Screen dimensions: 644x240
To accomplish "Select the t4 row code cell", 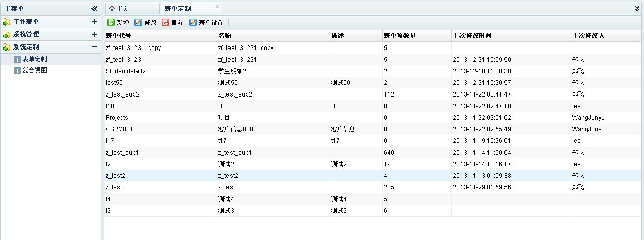I will pos(160,199).
